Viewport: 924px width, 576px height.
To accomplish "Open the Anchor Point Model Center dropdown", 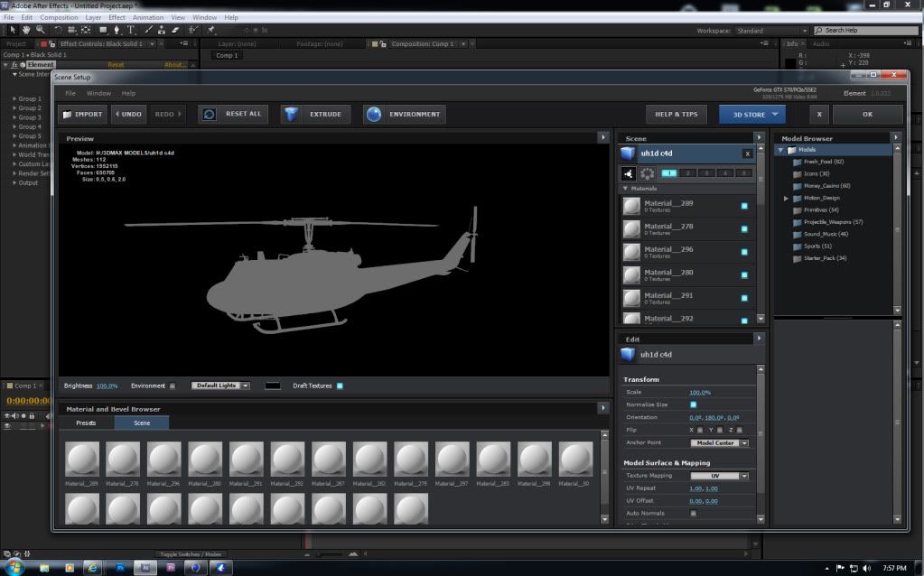I will coord(719,443).
